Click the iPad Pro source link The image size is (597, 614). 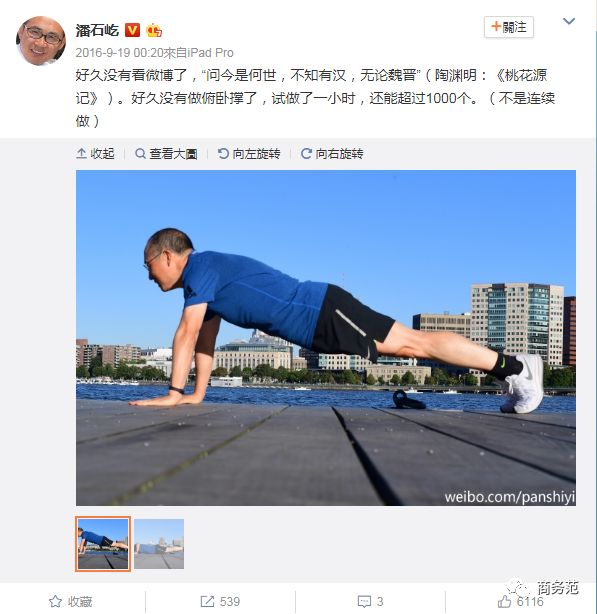tap(210, 53)
